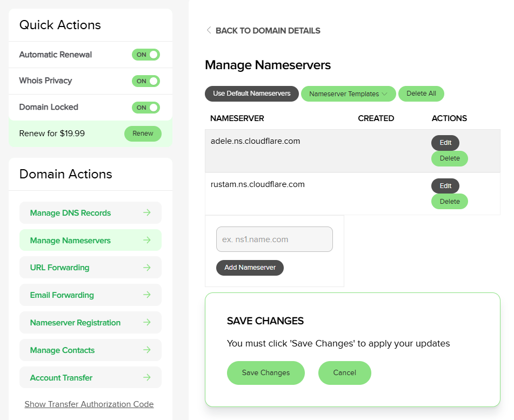Delete the rustam.ns.cloudflare.com nameserver
The width and height of the screenshot is (514, 420).
449,202
